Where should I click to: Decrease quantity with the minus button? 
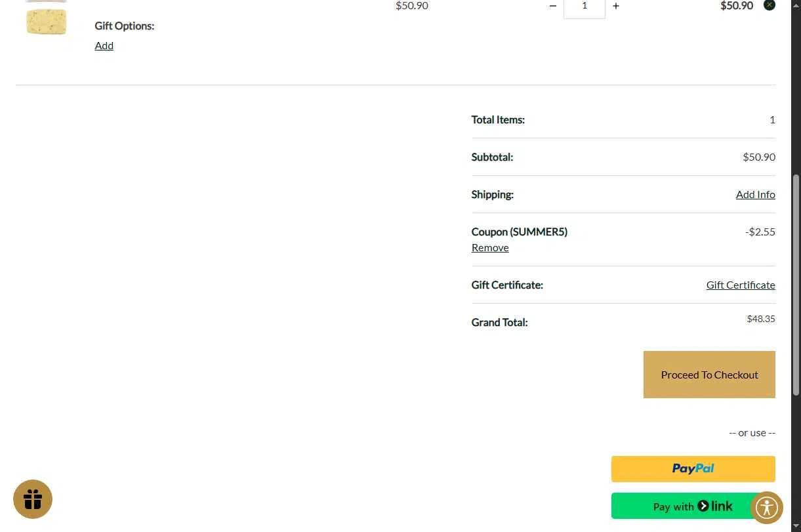[552, 6]
